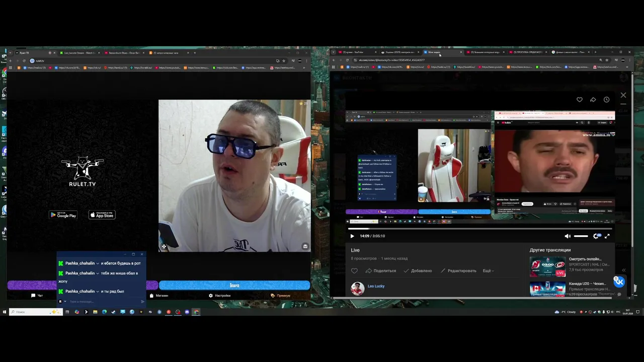Open the weather Cloudy widget in taskbar
This screenshot has width=644, height=362.
pyautogui.click(x=566, y=312)
